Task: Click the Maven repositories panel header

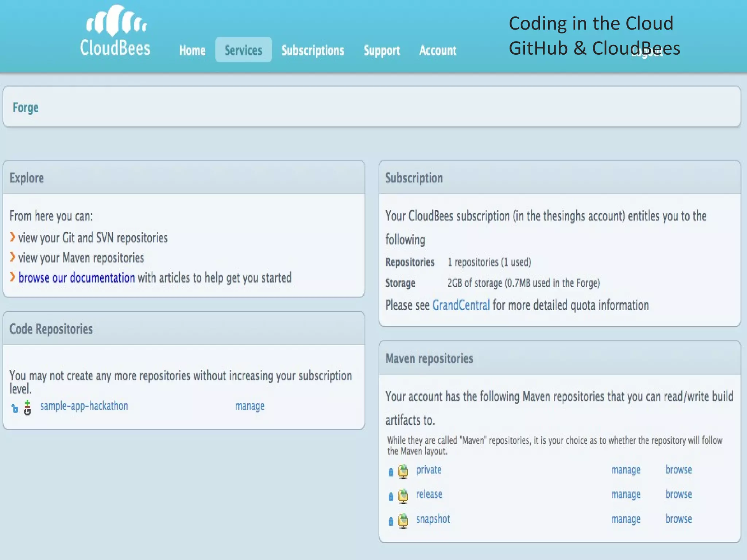Action: [560, 358]
